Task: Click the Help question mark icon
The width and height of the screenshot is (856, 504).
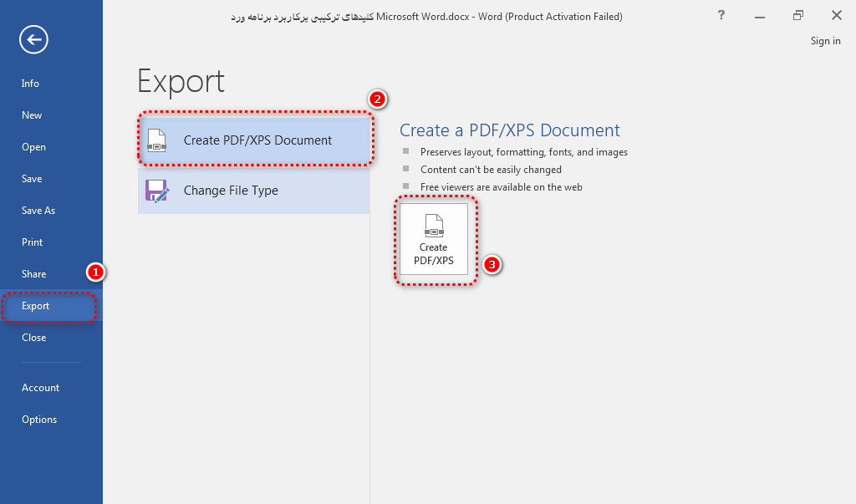Action: 721,15
